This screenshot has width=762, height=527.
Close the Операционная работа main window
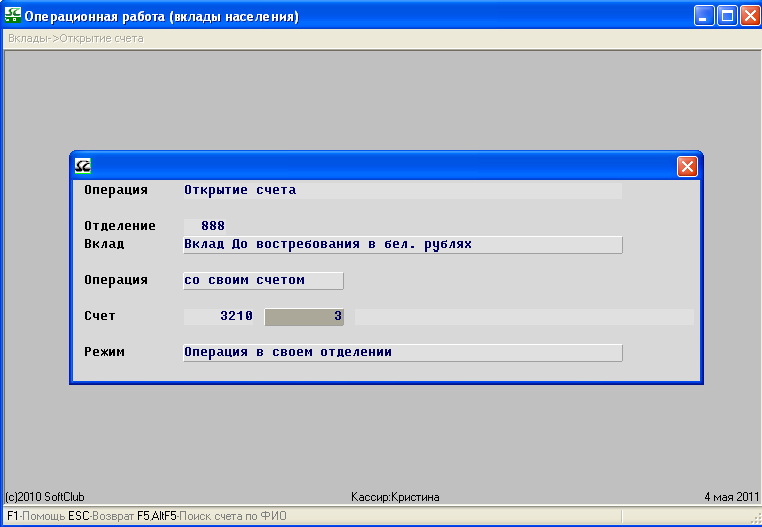pyautogui.click(x=750, y=16)
